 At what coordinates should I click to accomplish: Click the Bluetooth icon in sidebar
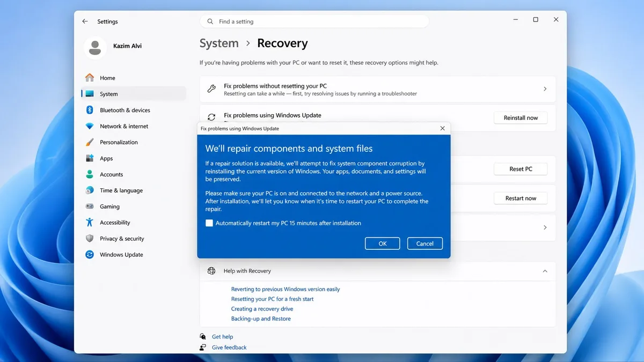[90, 110]
